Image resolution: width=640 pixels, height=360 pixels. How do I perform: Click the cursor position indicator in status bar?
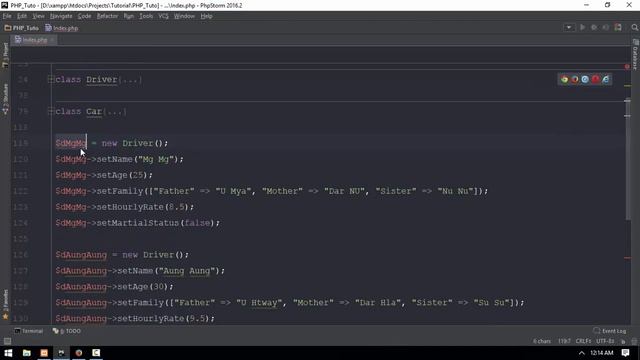pos(564,341)
